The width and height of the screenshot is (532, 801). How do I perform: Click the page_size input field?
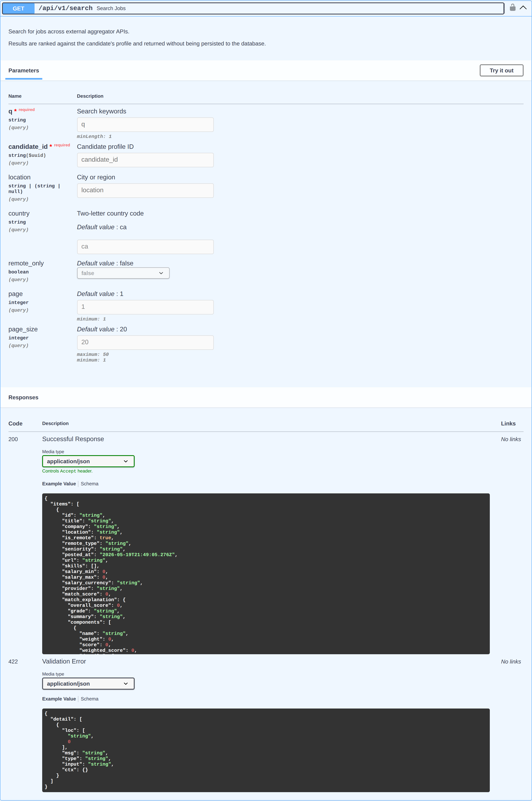(145, 342)
